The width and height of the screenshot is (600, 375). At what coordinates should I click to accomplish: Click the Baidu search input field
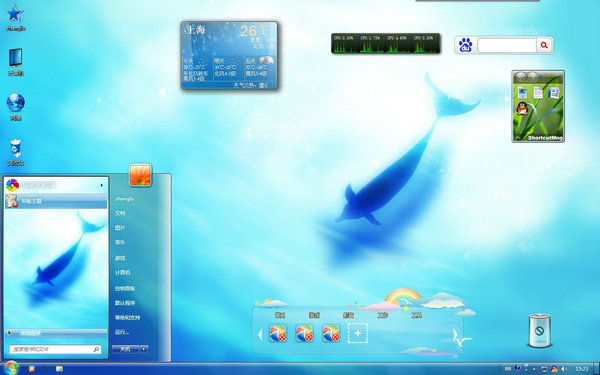pos(507,45)
